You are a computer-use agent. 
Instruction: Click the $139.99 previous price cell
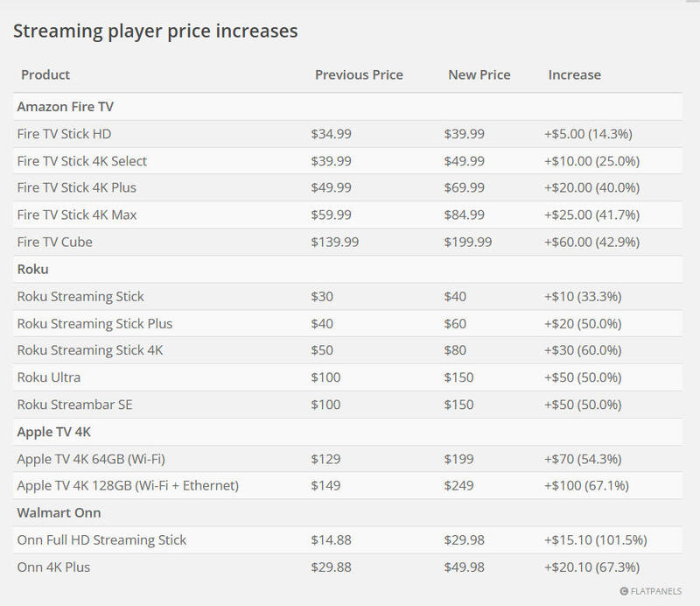335,243
